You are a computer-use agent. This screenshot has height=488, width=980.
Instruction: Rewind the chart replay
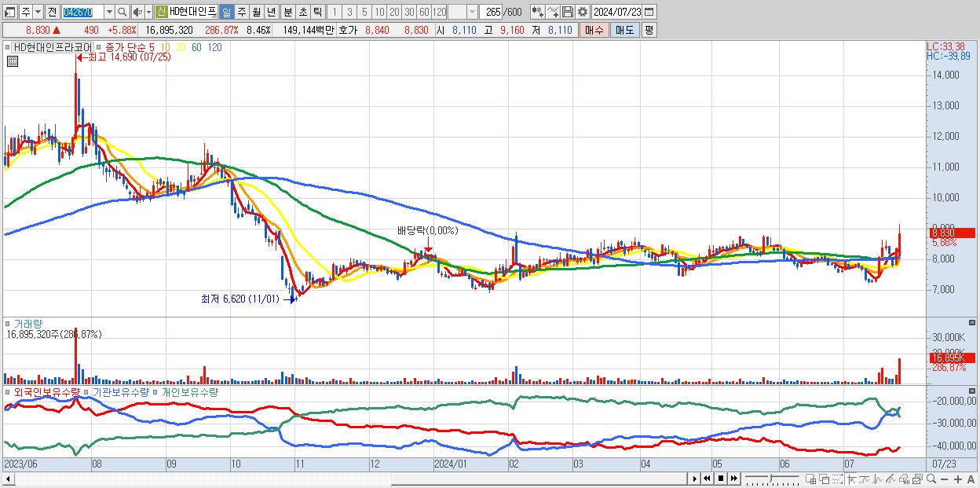(x=707, y=479)
